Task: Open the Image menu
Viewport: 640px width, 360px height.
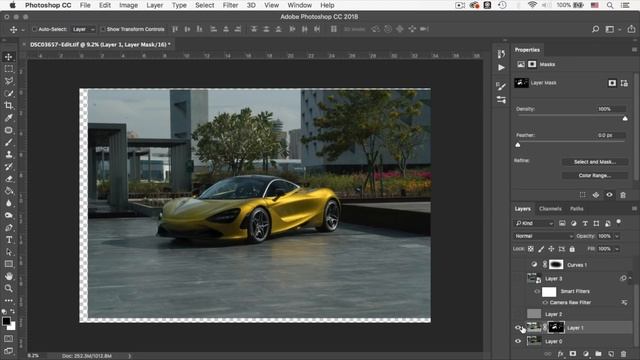Action: pyautogui.click(x=128, y=5)
